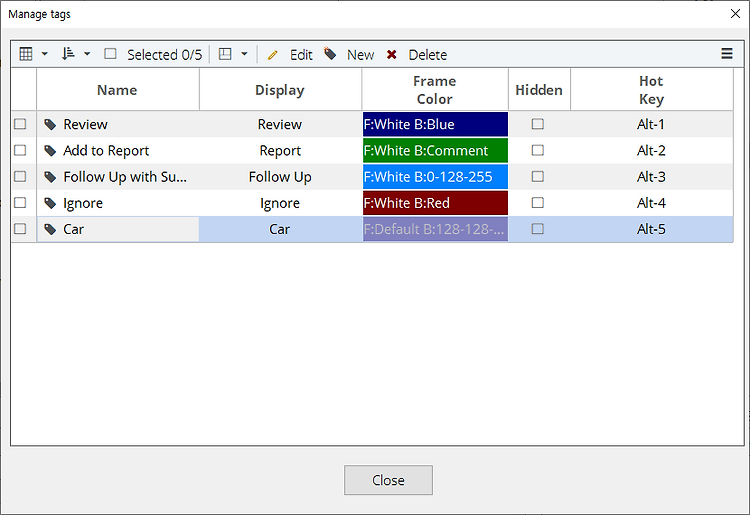Click the Alt-4 hot key cell
750x515 pixels.
pyautogui.click(x=651, y=203)
